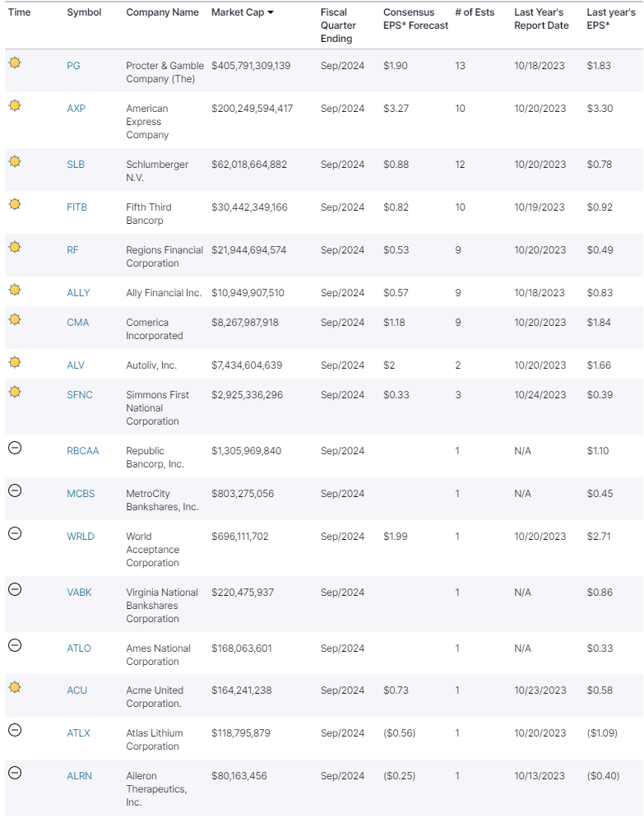Select Regions Financial Corporation name cell

(164, 257)
